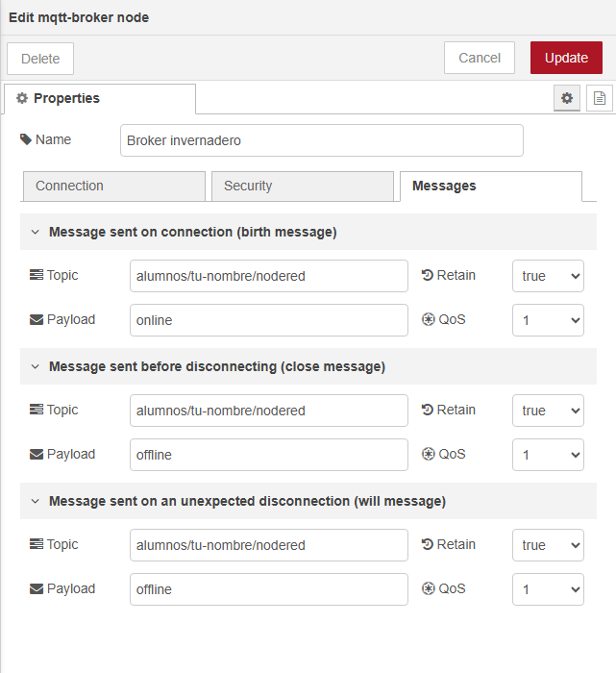This screenshot has height=673, width=616.
Task: Click close message Payload envelope icon
Action: coord(37,454)
